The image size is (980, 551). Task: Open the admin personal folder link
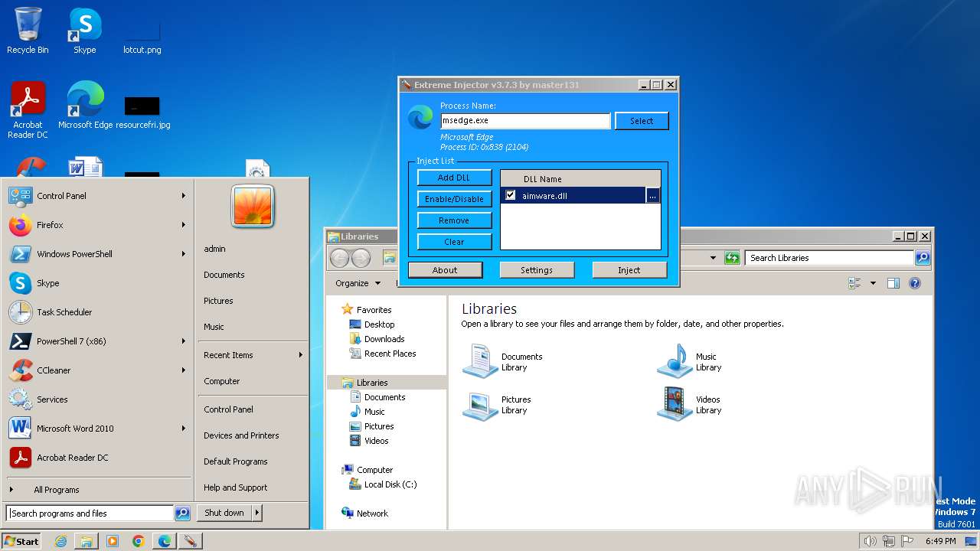click(214, 249)
